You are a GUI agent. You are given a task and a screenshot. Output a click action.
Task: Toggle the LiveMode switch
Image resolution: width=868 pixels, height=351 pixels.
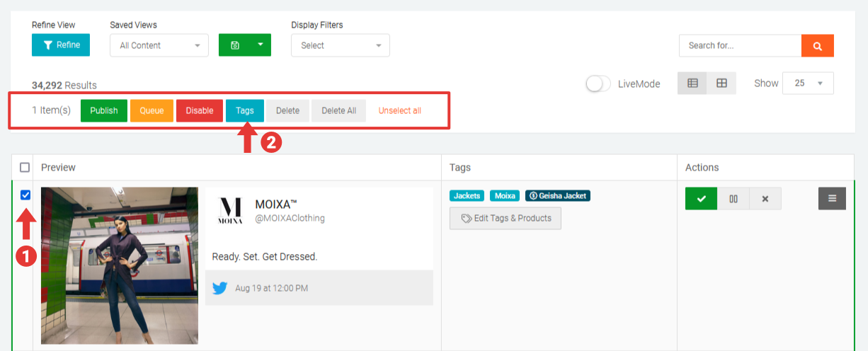click(598, 84)
